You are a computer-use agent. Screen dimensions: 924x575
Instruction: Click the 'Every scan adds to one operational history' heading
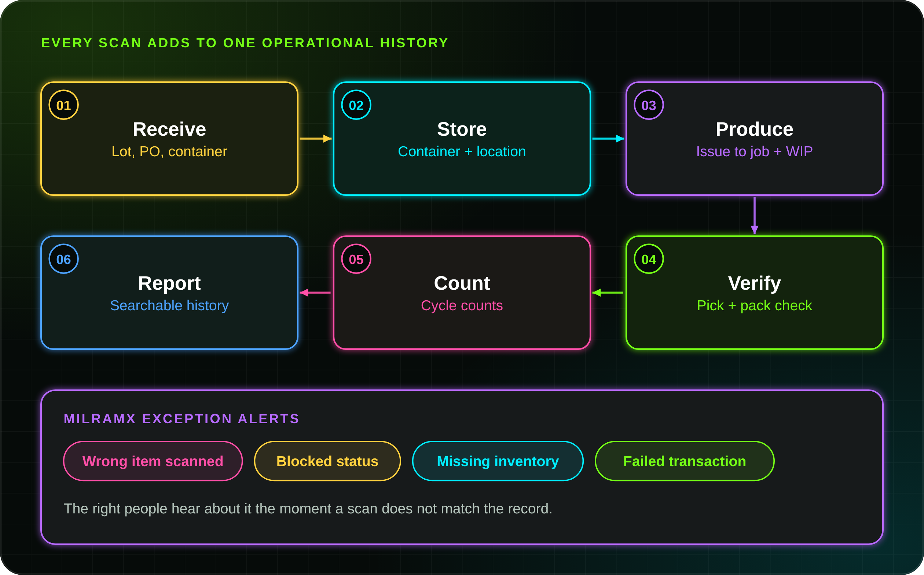point(245,43)
